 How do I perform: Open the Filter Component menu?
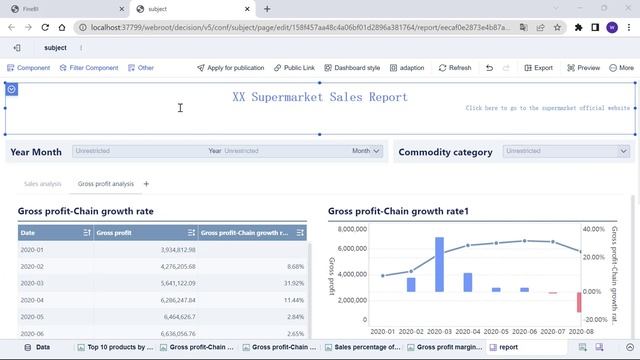(89, 68)
